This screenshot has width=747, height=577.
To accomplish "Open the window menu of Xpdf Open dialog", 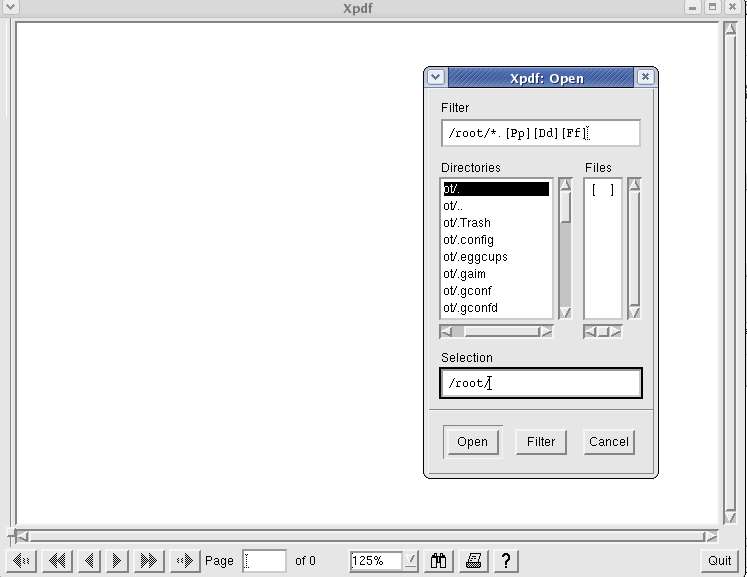I will click(435, 77).
